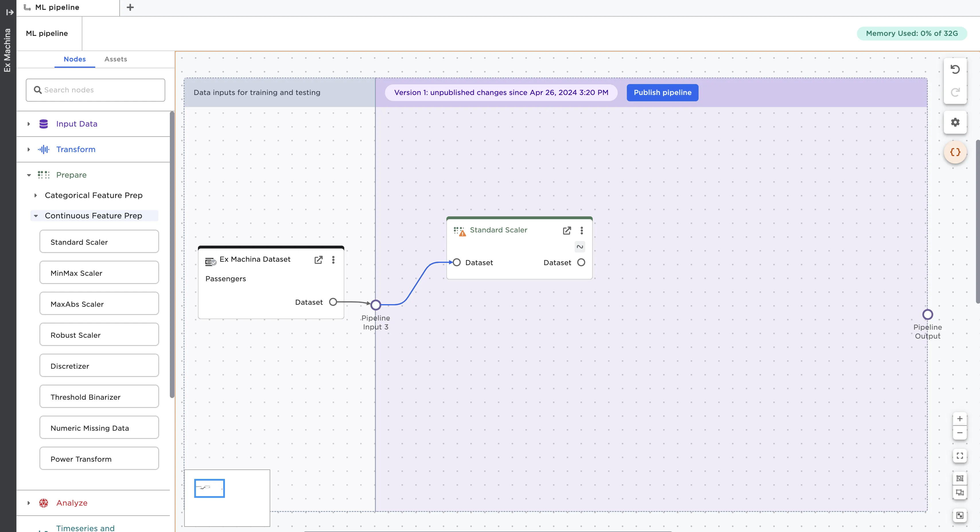Screen dimensions: 980x532
Task: Collapse the Continuous Feature Prep group
Action: point(36,216)
